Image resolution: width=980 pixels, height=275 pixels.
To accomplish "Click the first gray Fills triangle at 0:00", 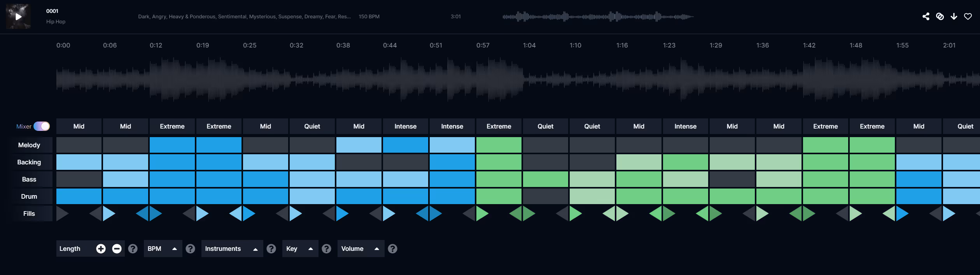I will tap(62, 213).
